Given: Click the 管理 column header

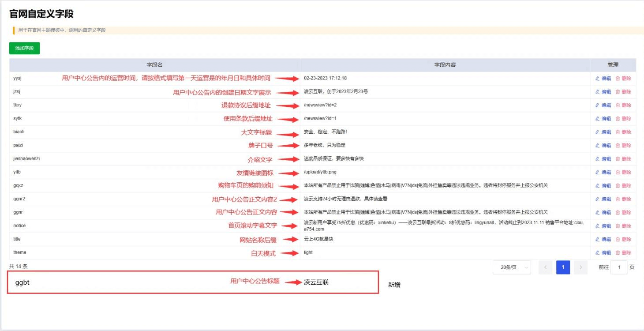Looking at the screenshot, I should [x=613, y=65].
